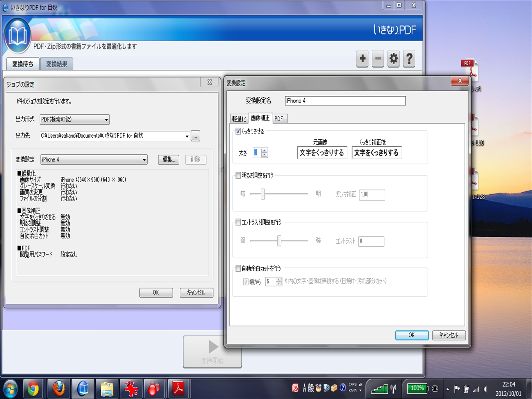Image resolution: width=532 pixels, height=399 pixels.
Task: Open the PDF tab in 変換設定
Action: tap(279, 119)
